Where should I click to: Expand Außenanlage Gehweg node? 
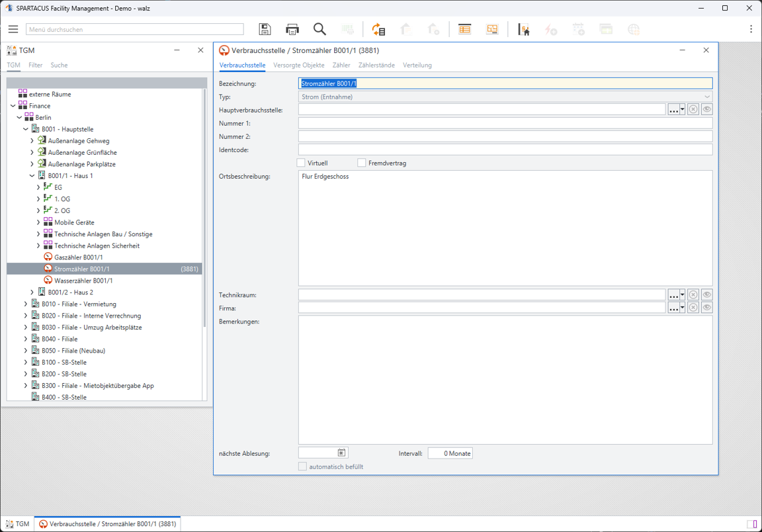[32, 140]
